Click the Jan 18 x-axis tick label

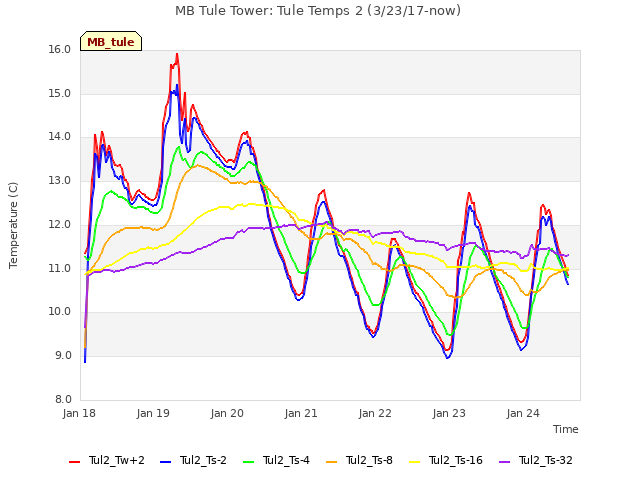[79, 413]
